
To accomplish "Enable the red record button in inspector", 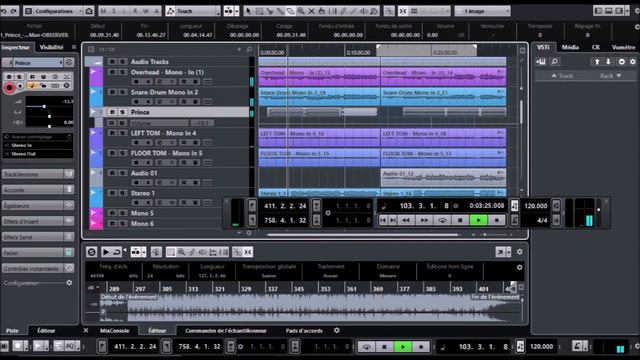I will pos(9,87).
